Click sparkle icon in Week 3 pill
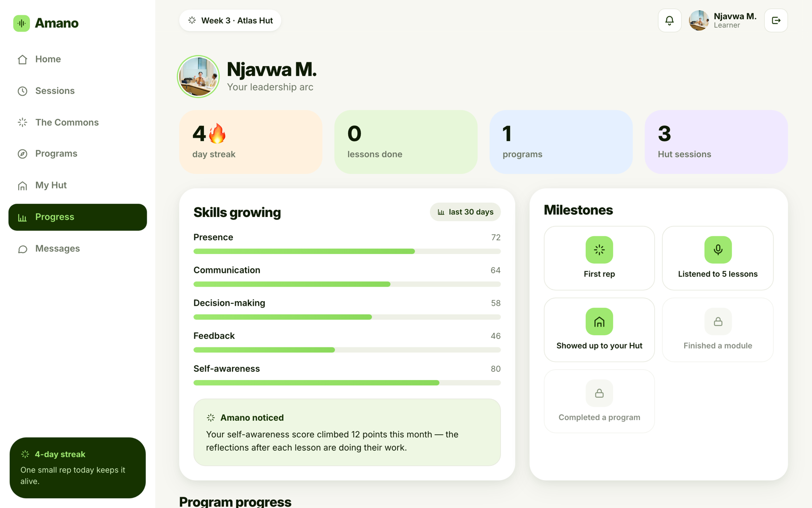 click(x=192, y=20)
